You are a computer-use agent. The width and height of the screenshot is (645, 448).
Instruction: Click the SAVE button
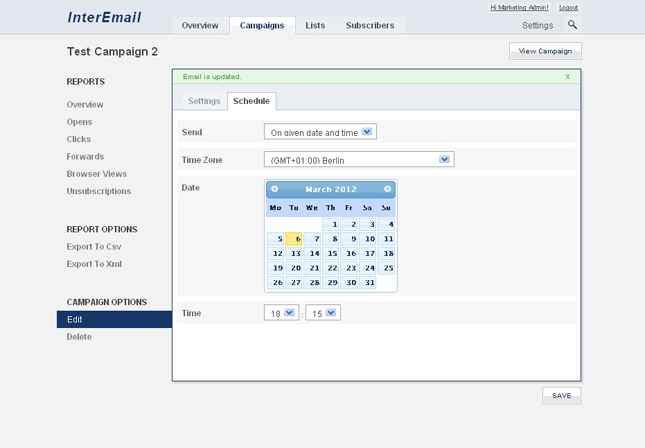point(561,395)
